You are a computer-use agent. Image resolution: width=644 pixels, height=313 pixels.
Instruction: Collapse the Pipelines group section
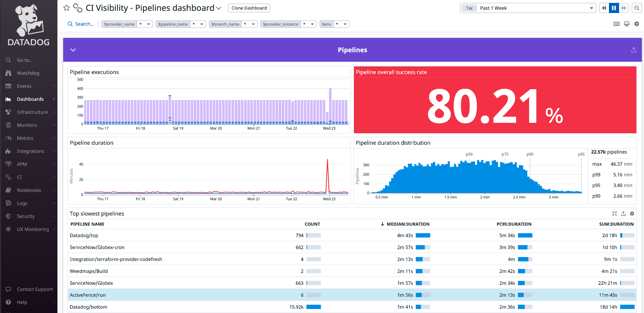pos(73,50)
